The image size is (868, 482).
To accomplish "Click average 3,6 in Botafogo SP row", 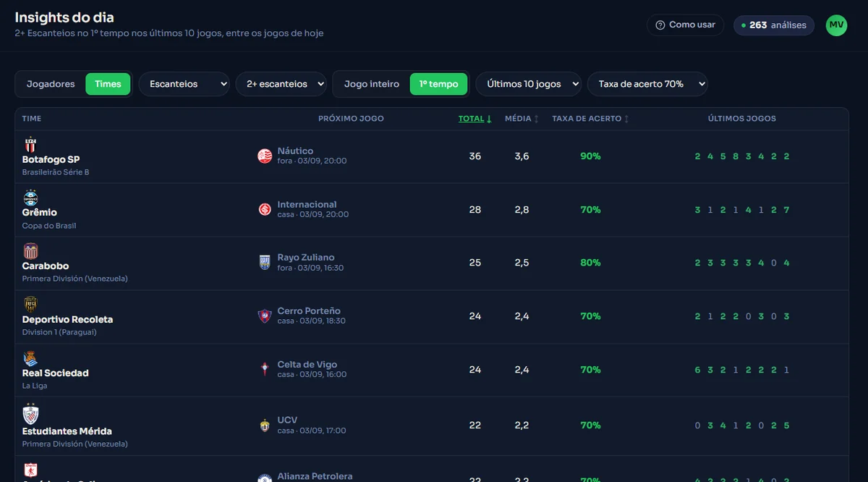I will point(522,156).
